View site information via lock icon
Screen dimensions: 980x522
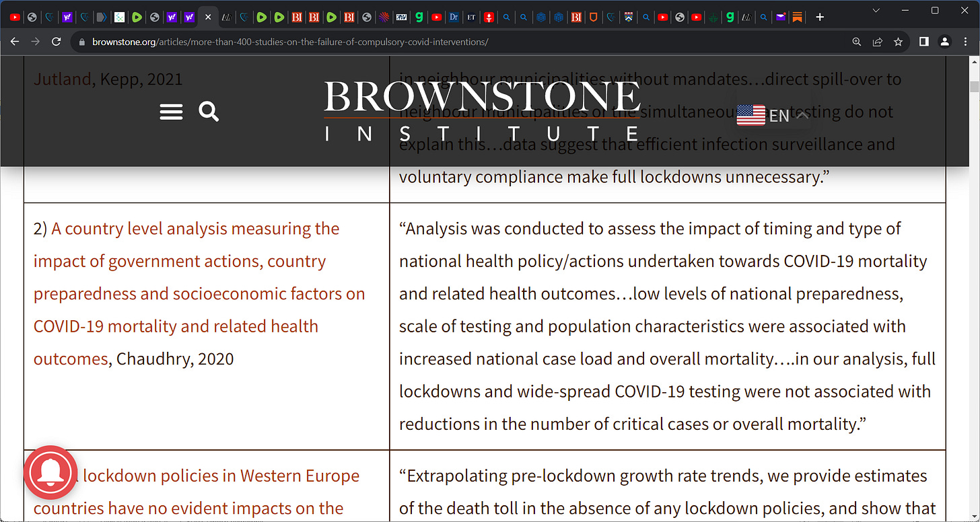tap(82, 42)
